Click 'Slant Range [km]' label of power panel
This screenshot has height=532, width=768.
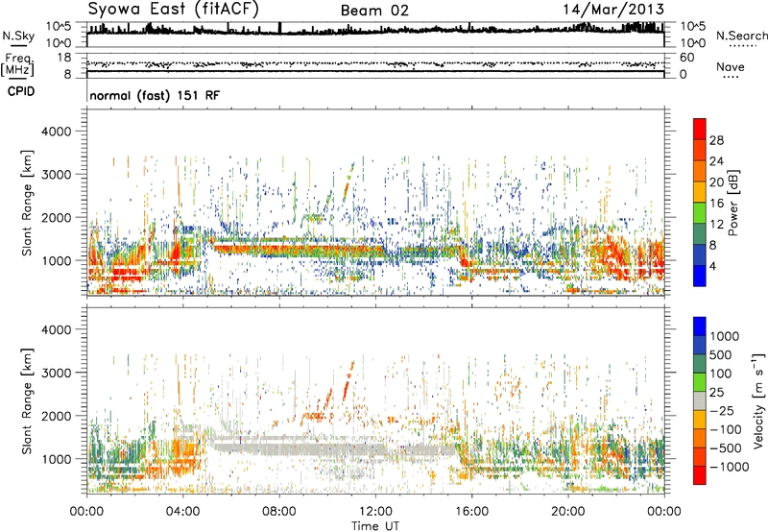tap(27, 203)
